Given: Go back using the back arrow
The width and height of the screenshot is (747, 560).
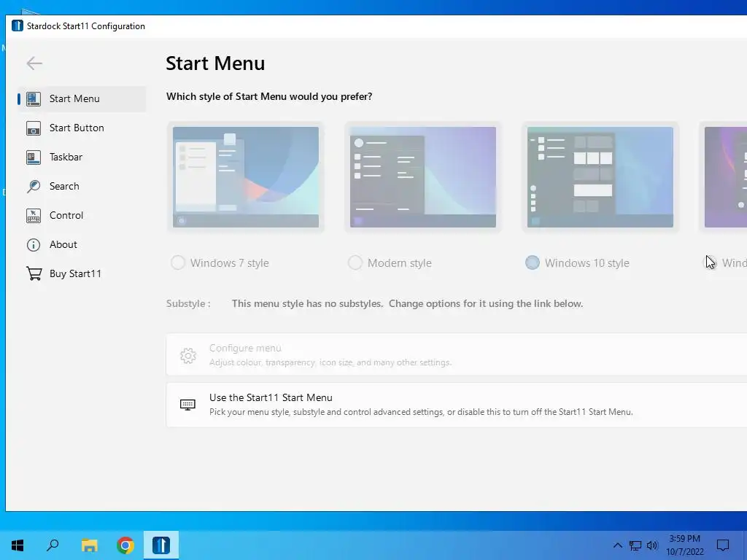Looking at the screenshot, I should click(34, 63).
